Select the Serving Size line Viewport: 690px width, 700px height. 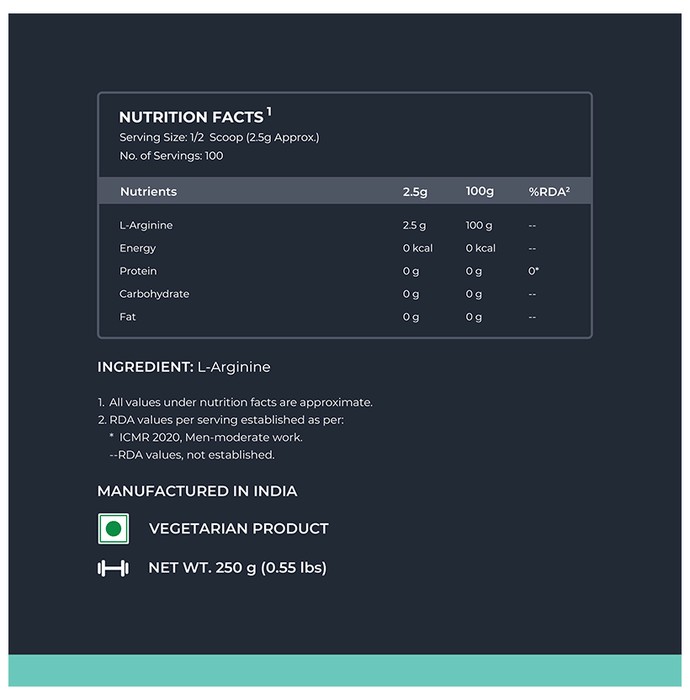[x=219, y=138]
